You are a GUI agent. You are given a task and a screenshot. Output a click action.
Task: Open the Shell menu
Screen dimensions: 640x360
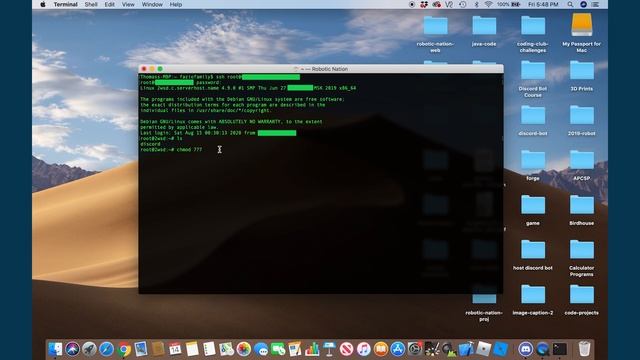tap(91, 4)
